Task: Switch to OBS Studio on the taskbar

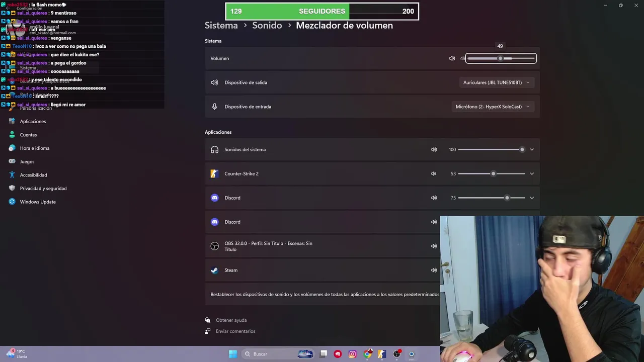Action: coord(397,354)
